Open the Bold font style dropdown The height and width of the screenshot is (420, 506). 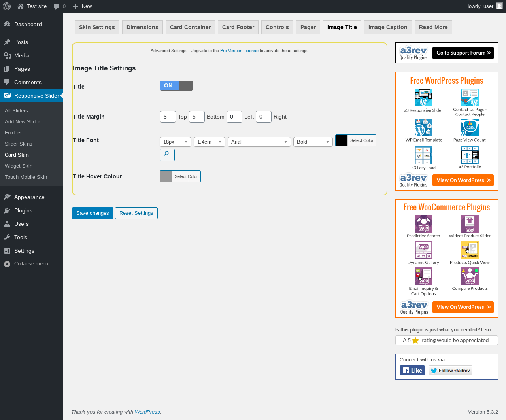point(313,142)
